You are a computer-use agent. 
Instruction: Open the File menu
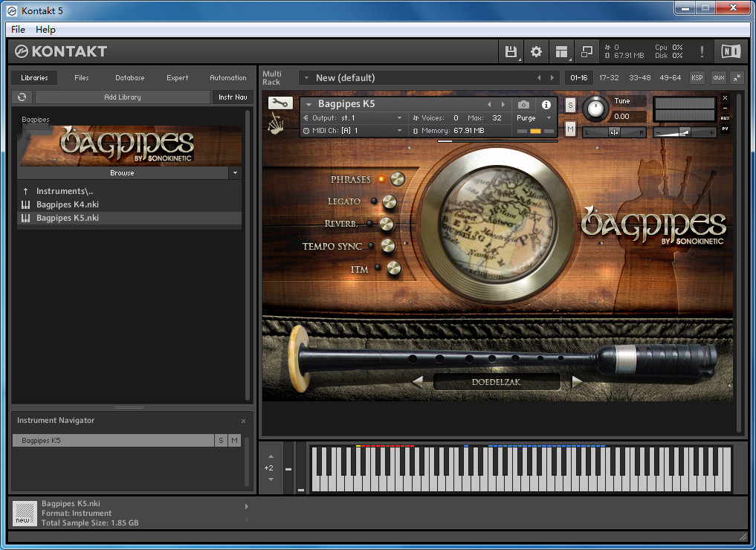18,30
